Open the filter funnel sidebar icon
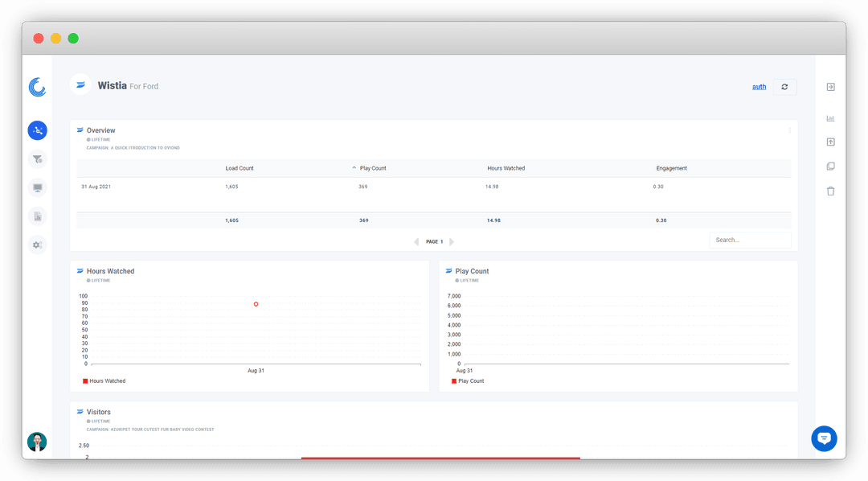 pyautogui.click(x=38, y=159)
